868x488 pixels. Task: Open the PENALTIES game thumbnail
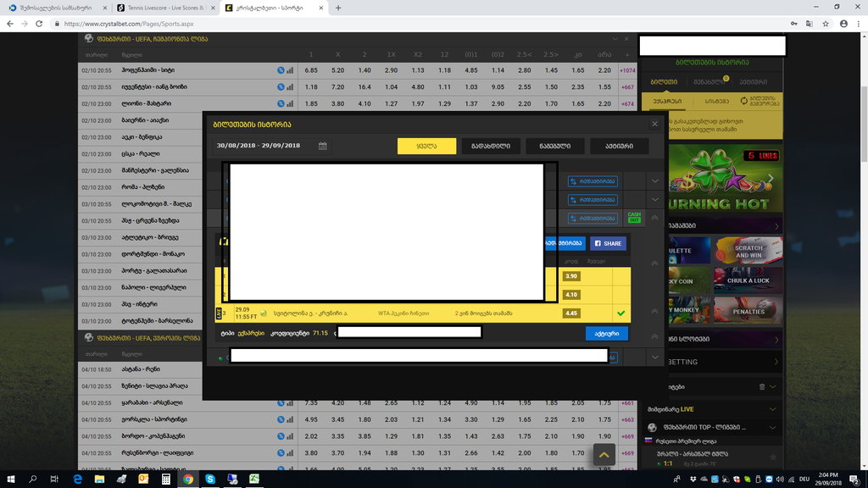coord(748,311)
